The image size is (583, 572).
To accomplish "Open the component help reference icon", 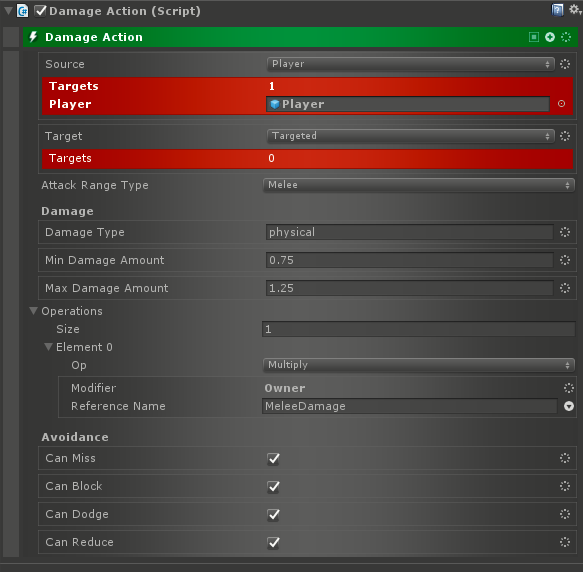I will [x=557, y=10].
